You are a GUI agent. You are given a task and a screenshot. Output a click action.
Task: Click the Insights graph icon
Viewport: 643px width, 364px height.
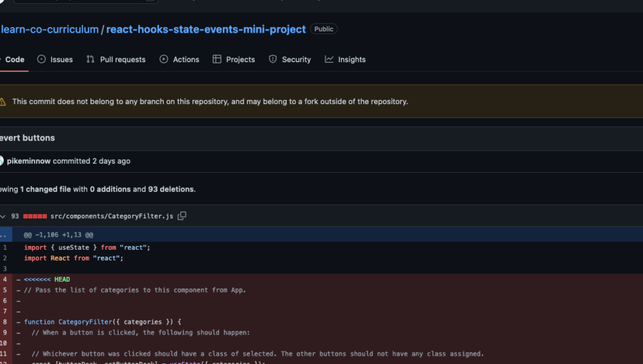[329, 59]
